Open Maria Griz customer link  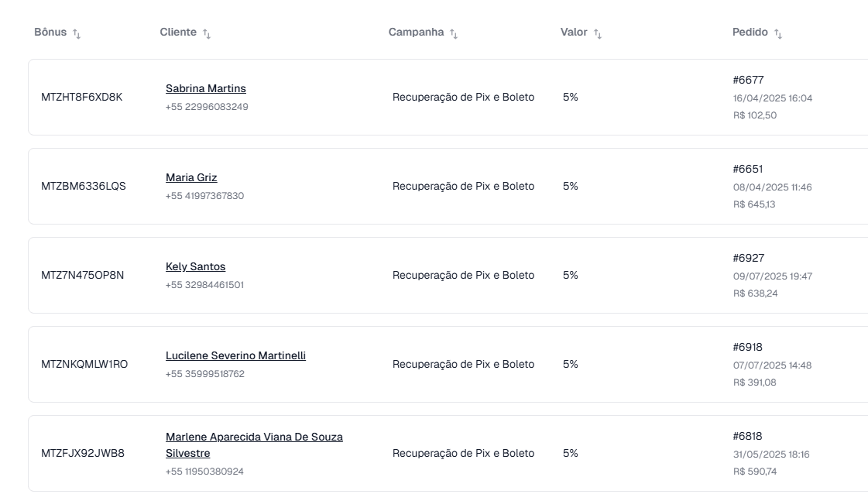pos(191,178)
